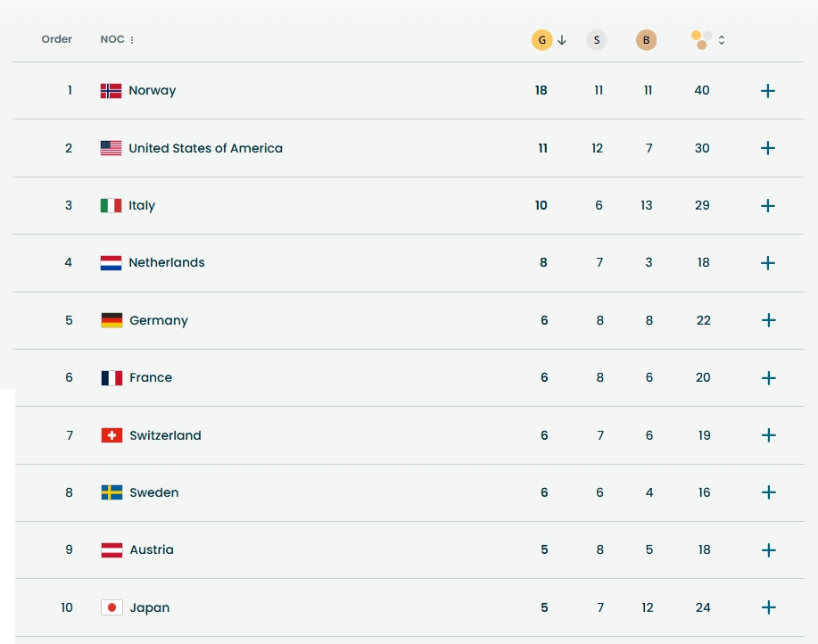Sort by total medals icon
This screenshot has width=818, height=644.
pyautogui.click(x=702, y=40)
